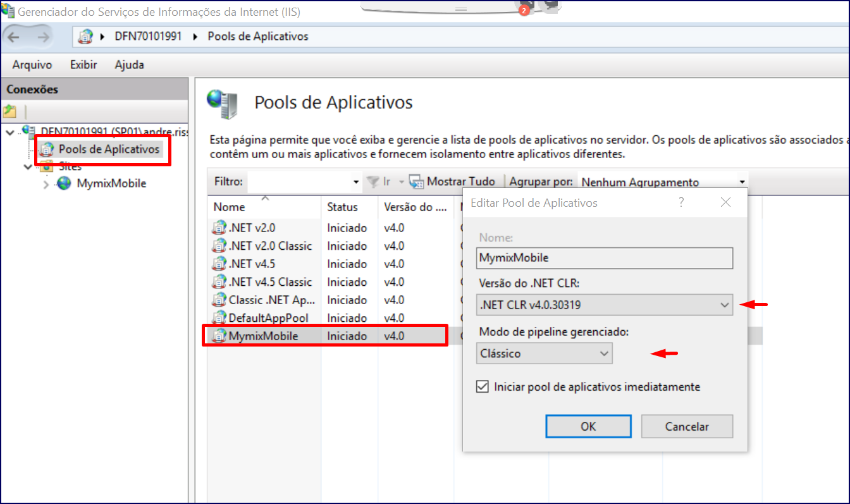Click the Mostrar Tudo icon
This screenshot has height=504, width=850.
pyautogui.click(x=416, y=182)
